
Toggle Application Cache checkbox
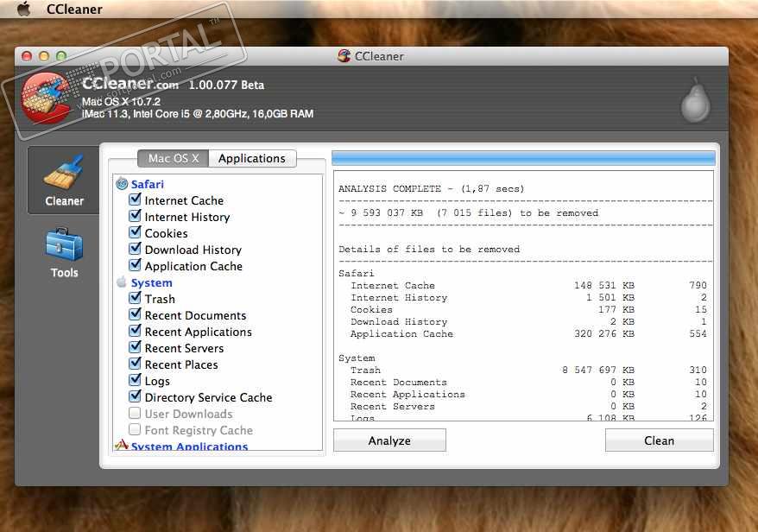coord(135,265)
